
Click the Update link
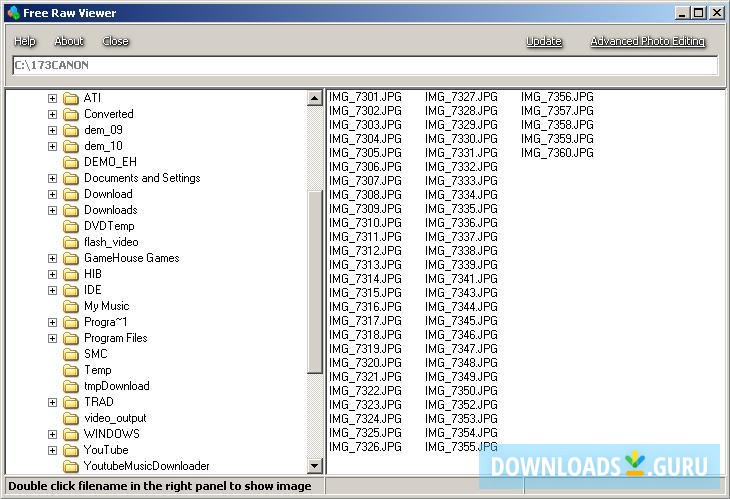pos(544,41)
